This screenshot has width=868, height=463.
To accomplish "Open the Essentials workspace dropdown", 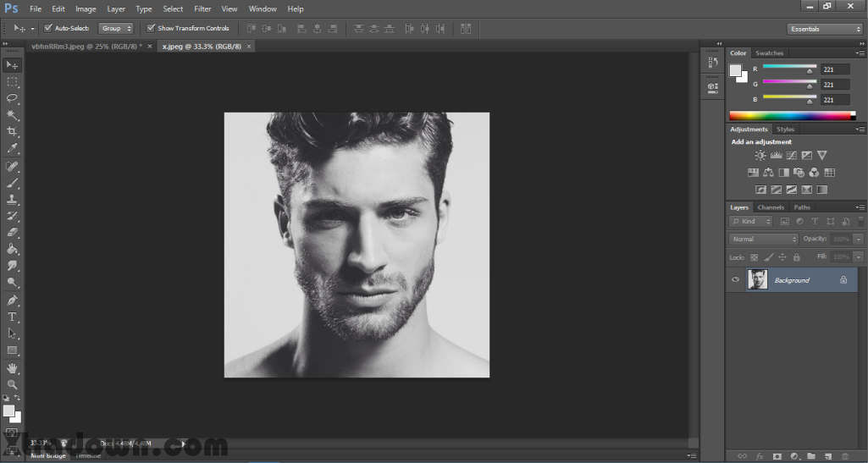I will [824, 30].
